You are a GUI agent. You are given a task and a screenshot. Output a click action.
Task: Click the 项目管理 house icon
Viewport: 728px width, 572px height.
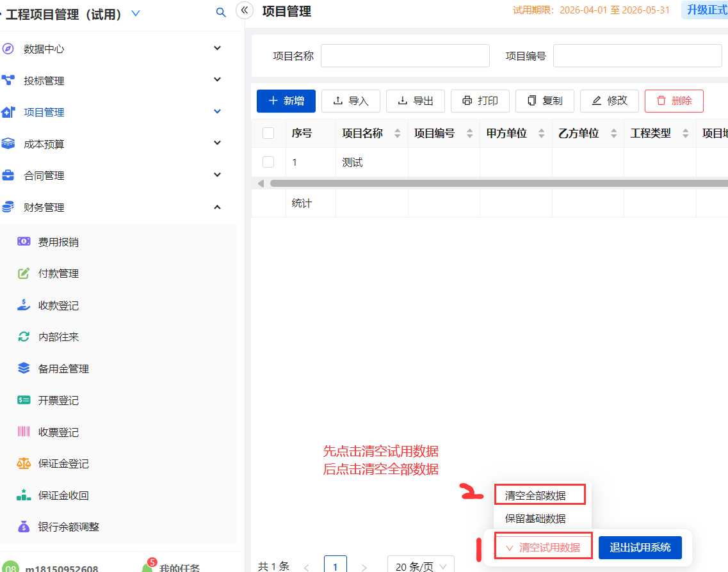pos(8,112)
